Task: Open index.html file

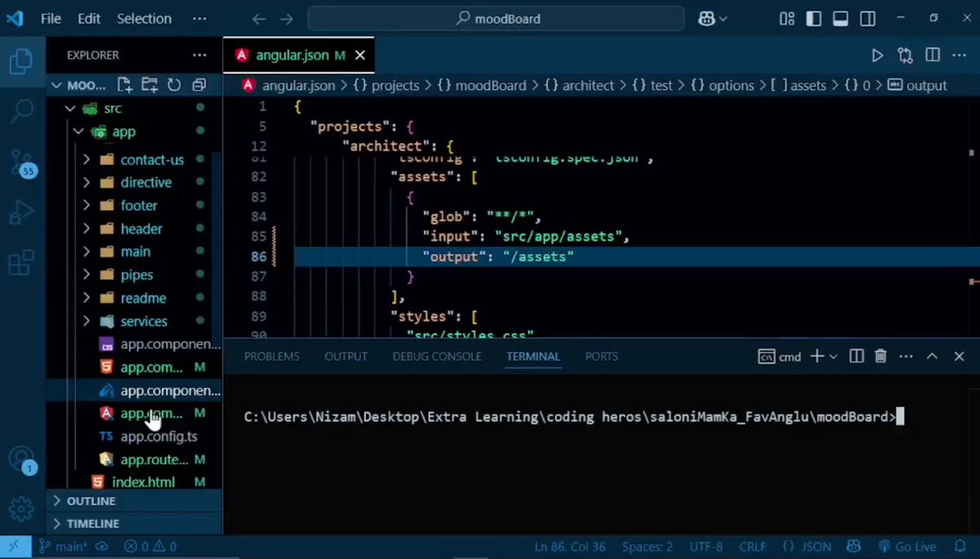Action: (143, 482)
